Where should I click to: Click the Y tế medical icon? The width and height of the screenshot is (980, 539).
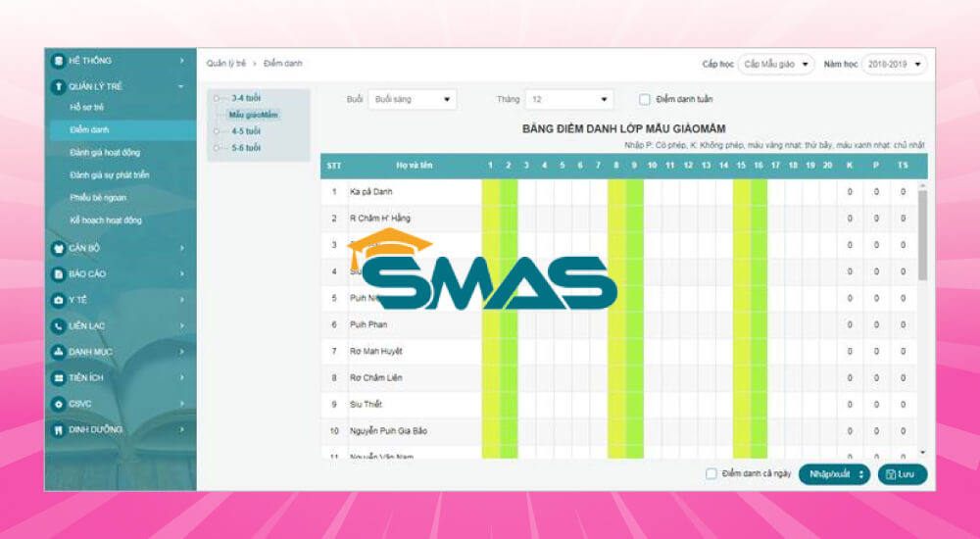tap(58, 300)
